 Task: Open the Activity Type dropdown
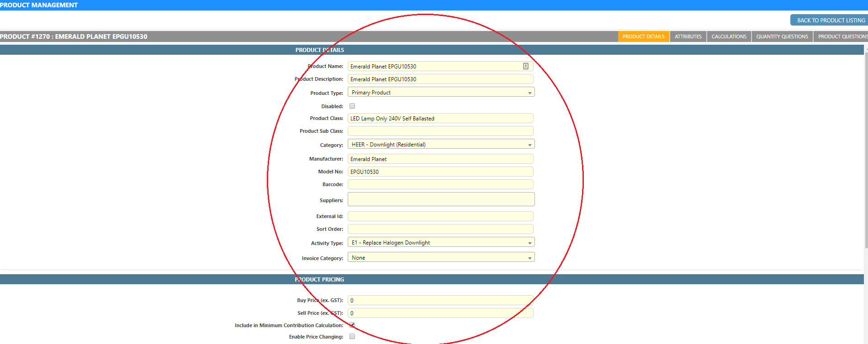[x=441, y=243]
